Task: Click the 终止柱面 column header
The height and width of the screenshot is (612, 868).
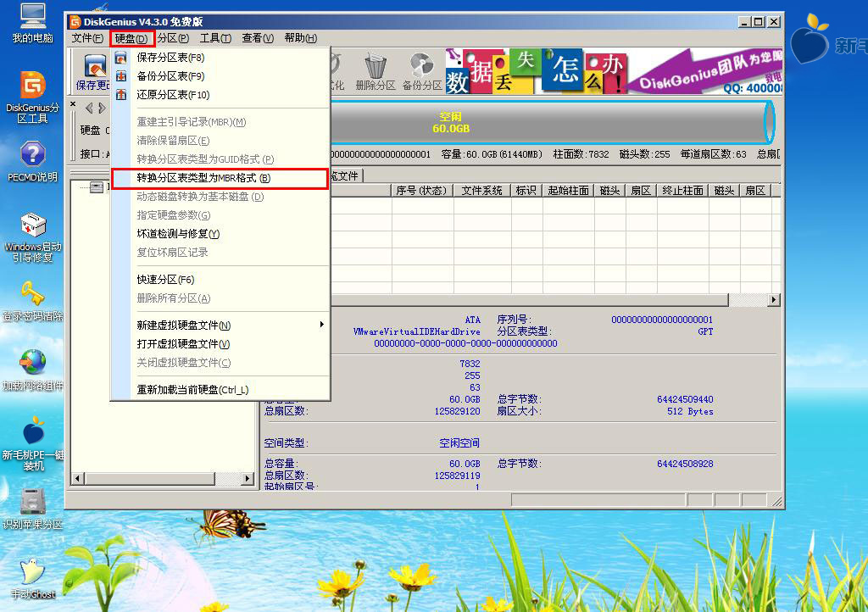Action: point(682,191)
